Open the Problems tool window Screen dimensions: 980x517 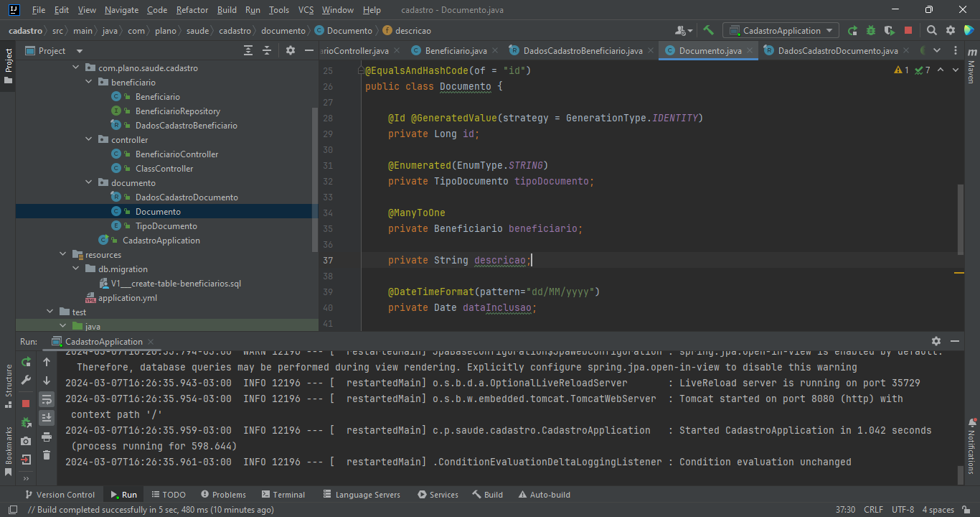coord(223,495)
